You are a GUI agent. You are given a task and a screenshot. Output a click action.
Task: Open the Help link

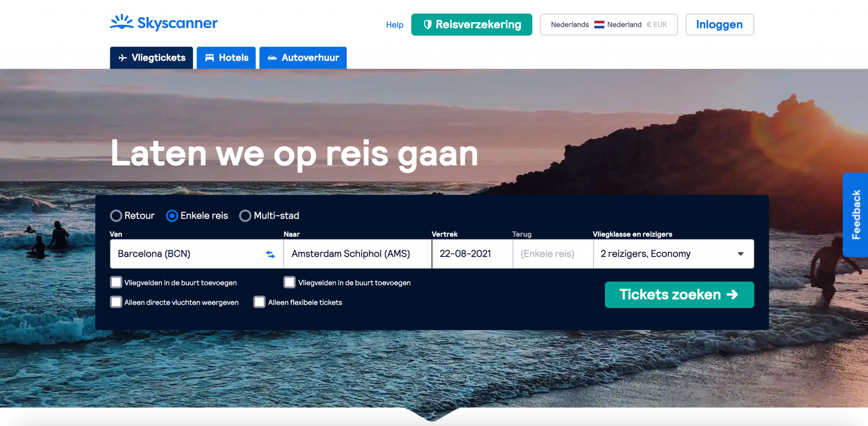[395, 25]
